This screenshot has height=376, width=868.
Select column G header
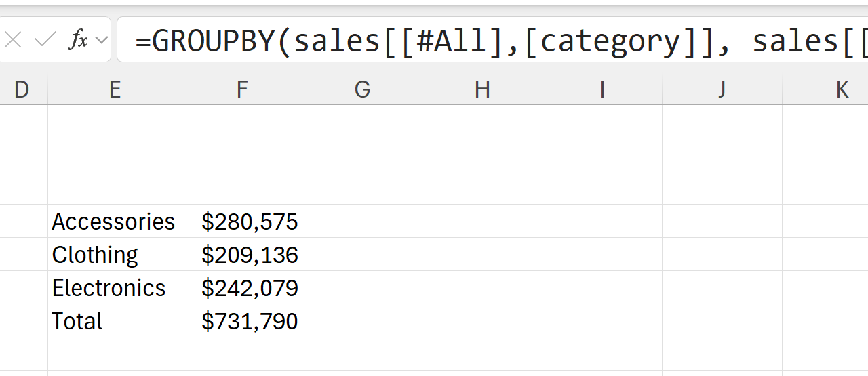(362, 89)
